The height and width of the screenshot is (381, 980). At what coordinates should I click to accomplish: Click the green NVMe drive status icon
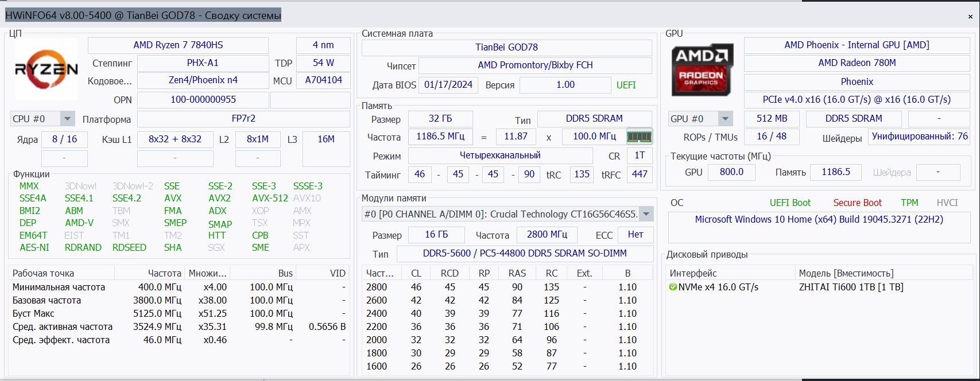click(673, 287)
